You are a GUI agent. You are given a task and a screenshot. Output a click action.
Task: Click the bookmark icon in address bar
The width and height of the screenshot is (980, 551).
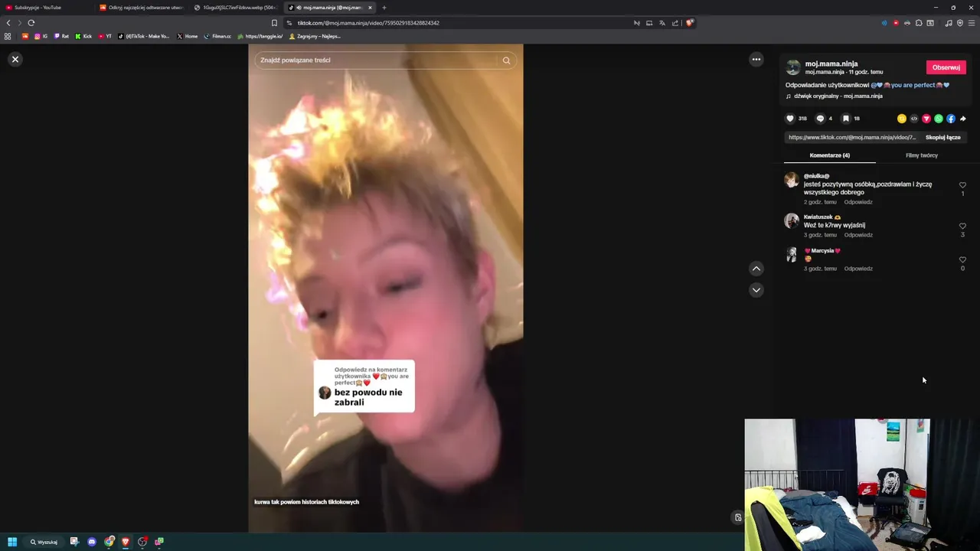click(x=274, y=23)
